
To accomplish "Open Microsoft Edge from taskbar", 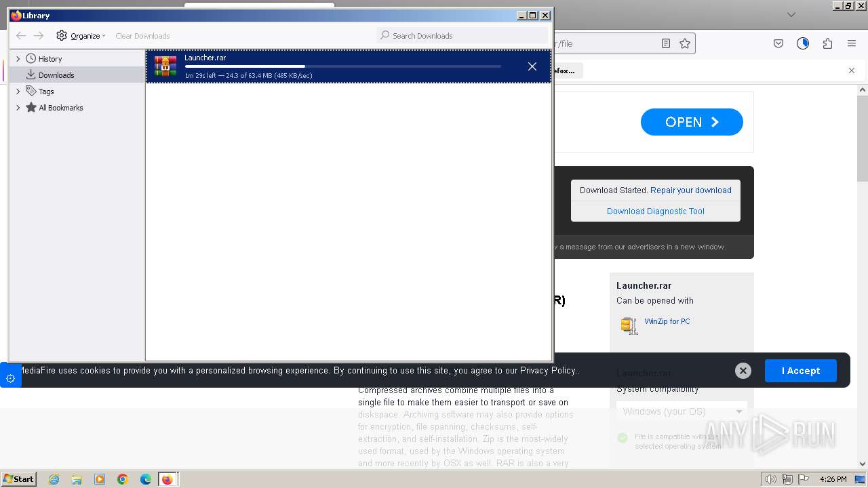I will [x=146, y=479].
